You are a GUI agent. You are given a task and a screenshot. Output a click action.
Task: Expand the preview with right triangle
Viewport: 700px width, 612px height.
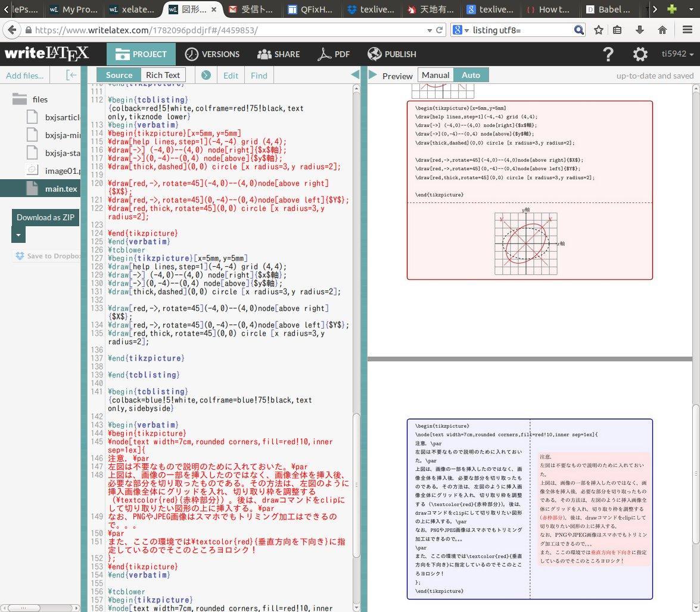coord(373,75)
